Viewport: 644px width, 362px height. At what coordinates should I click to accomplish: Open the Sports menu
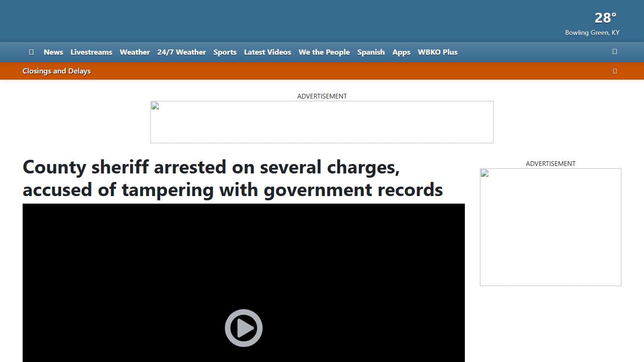pyautogui.click(x=225, y=52)
